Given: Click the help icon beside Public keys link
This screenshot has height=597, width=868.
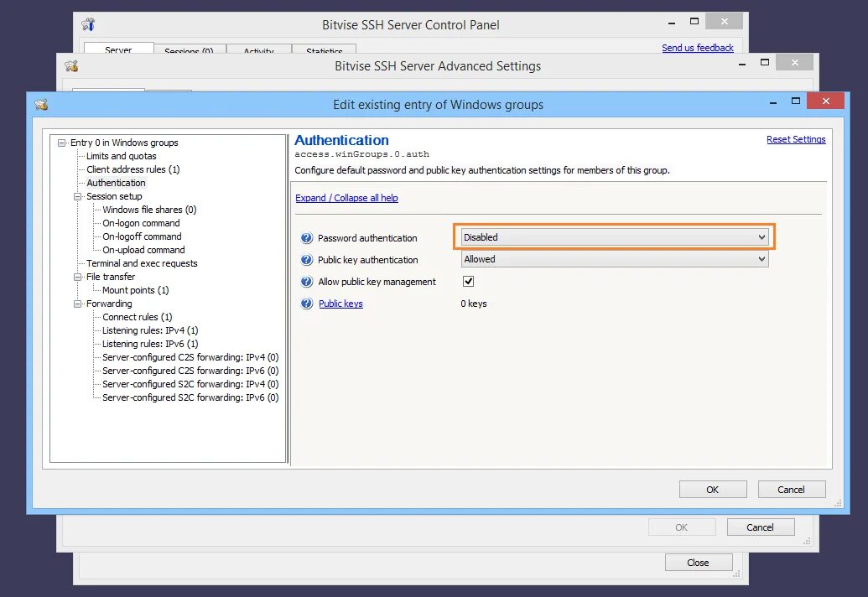Looking at the screenshot, I should coord(307,304).
